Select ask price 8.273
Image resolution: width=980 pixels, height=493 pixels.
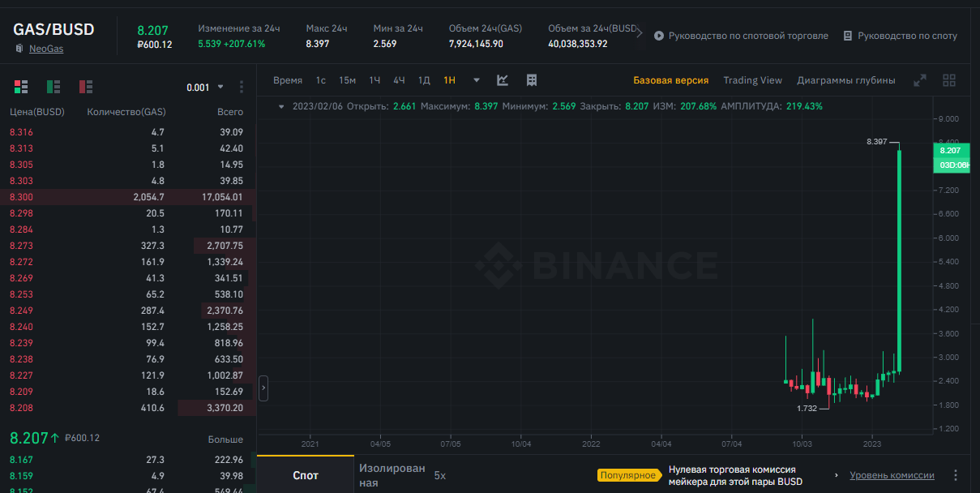(22, 246)
